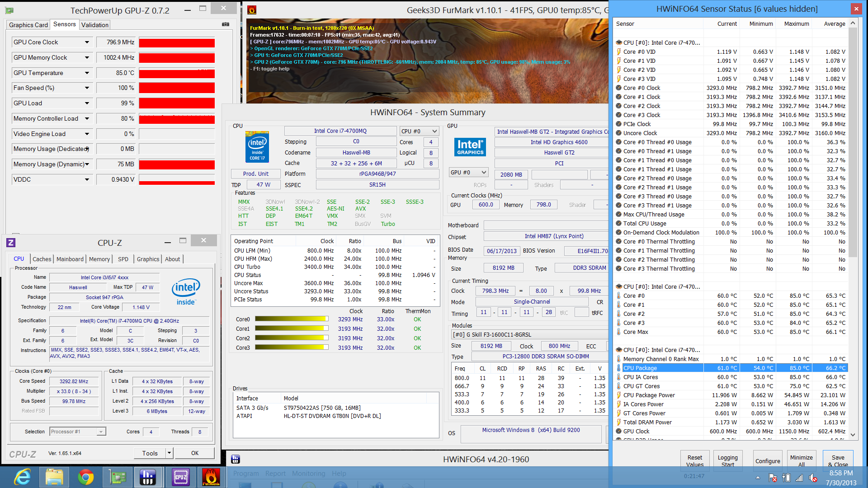The width and height of the screenshot is (868, 488).
Task: Open the Fan Speed (%) sensor dropdown
Action: 87,88
